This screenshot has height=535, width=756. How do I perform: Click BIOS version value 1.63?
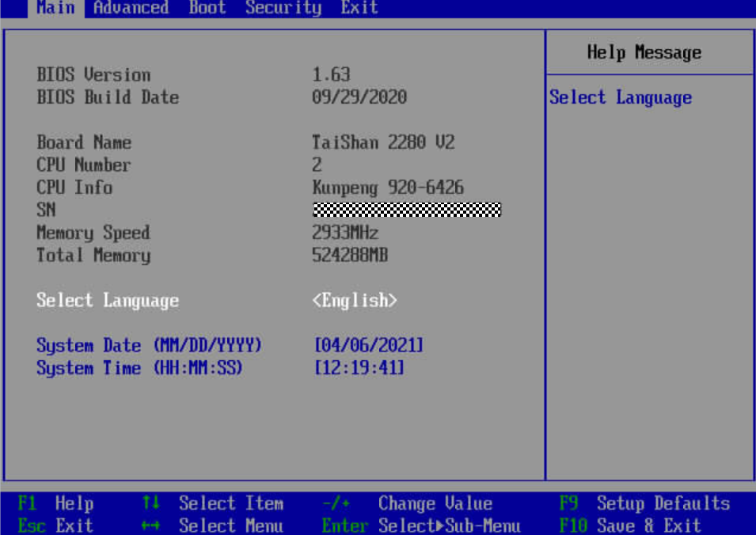331,74
